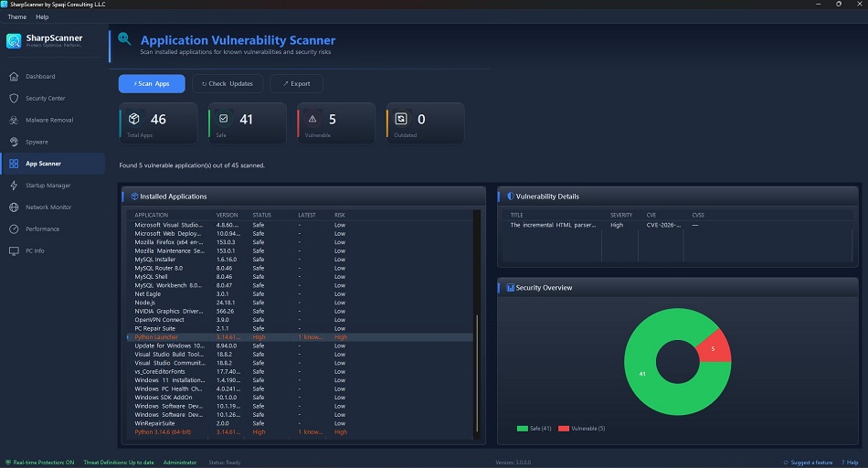The image size is (868, 468).
Task: Start a scan with Scan Apps
Action: (x=152, y=83)
